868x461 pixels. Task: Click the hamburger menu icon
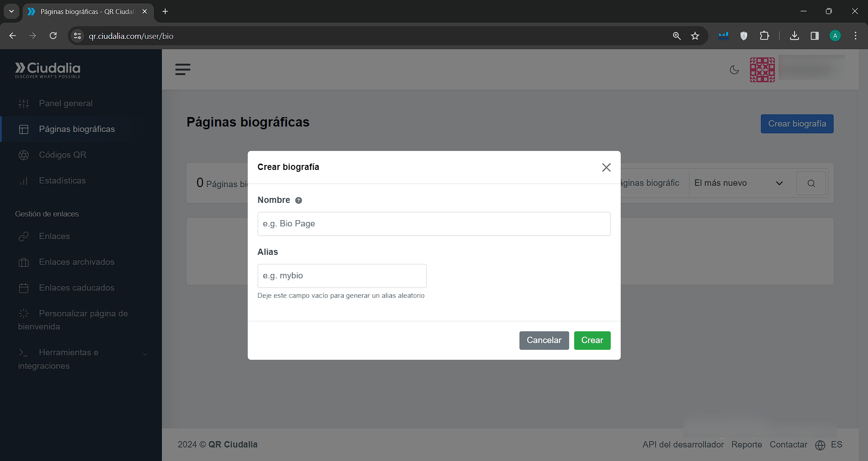click(x=183, y=70)
